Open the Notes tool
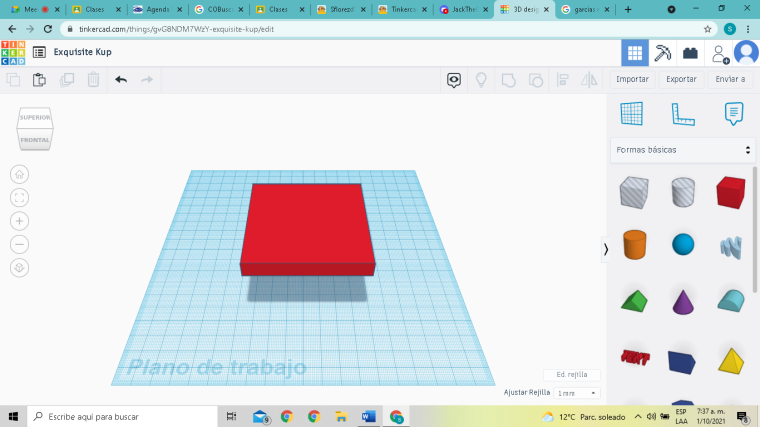 [x=734, y=114]
